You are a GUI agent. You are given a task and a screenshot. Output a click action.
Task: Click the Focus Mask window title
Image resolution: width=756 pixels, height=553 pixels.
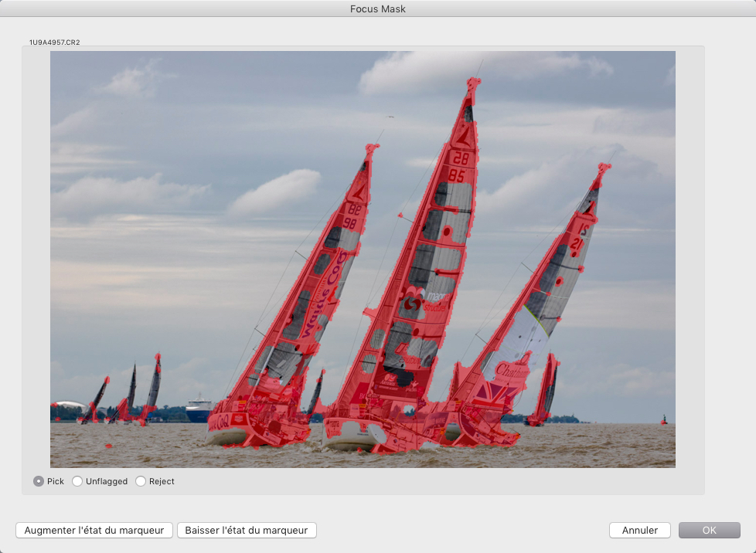point(378,8)
